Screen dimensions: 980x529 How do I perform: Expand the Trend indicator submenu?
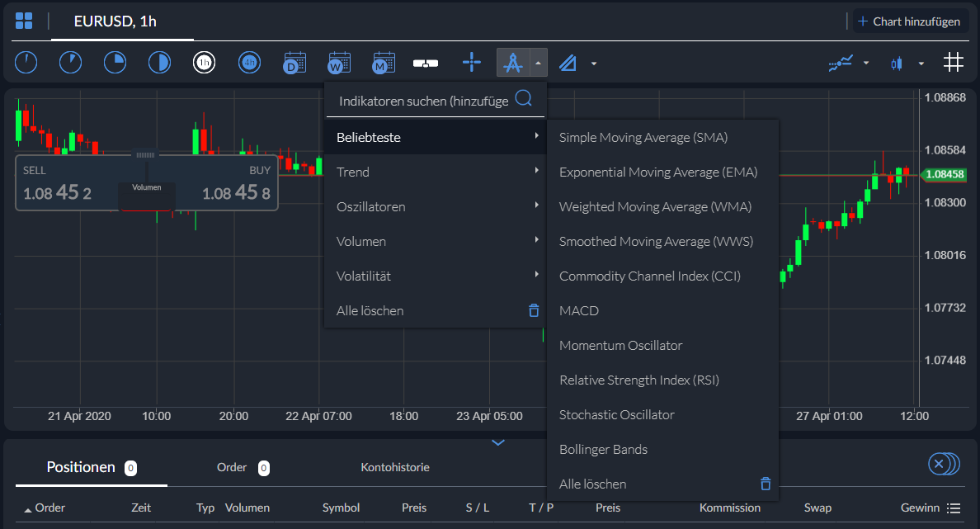coord(436,172)
